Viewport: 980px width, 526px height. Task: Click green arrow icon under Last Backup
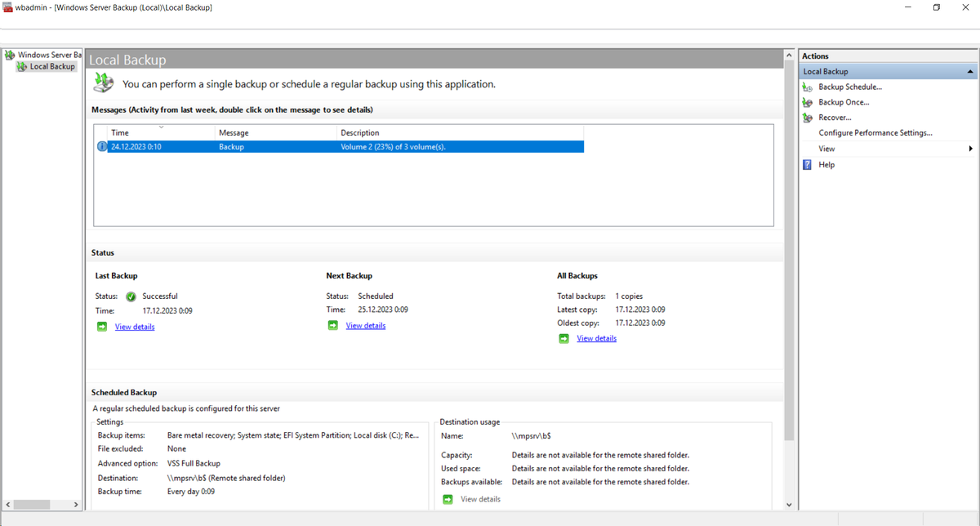(102, 327)
